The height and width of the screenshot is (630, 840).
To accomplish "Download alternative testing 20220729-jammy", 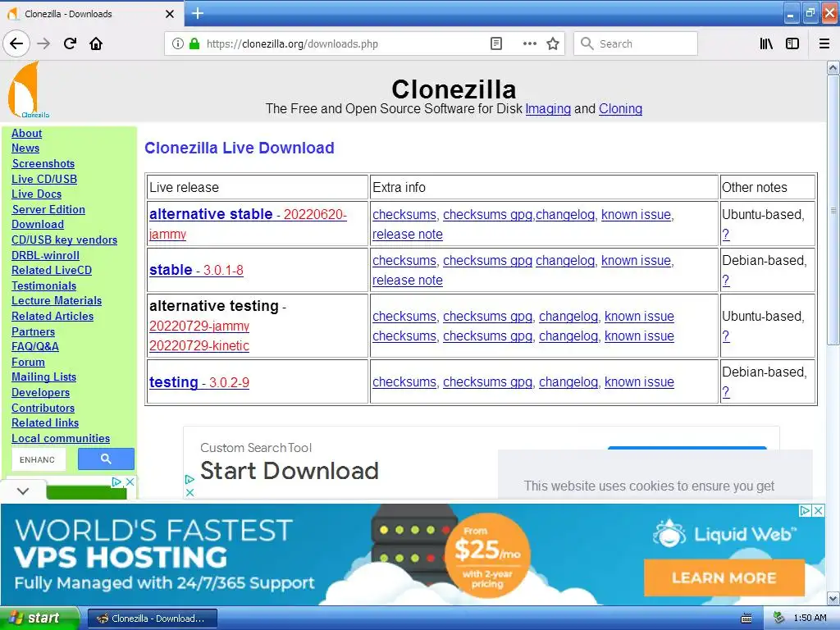I will 199,326.
